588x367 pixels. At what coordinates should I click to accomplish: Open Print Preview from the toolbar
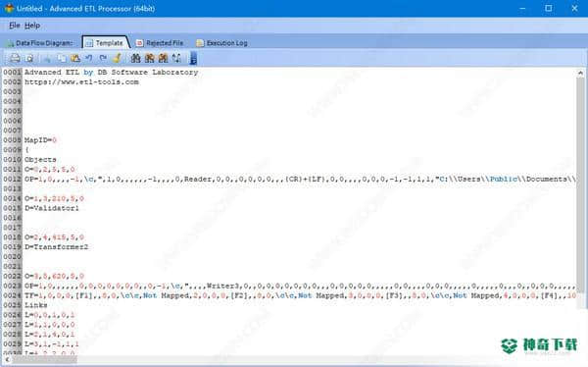click(29, 58)
